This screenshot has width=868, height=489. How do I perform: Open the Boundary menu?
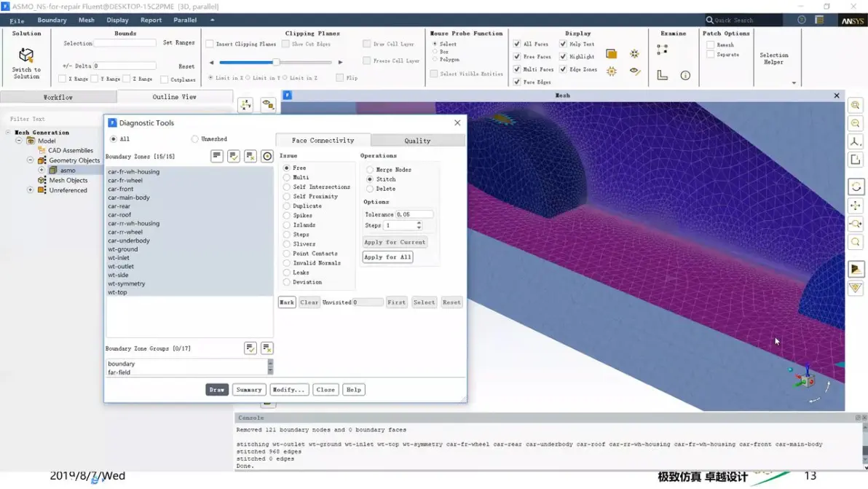[52, 20]
